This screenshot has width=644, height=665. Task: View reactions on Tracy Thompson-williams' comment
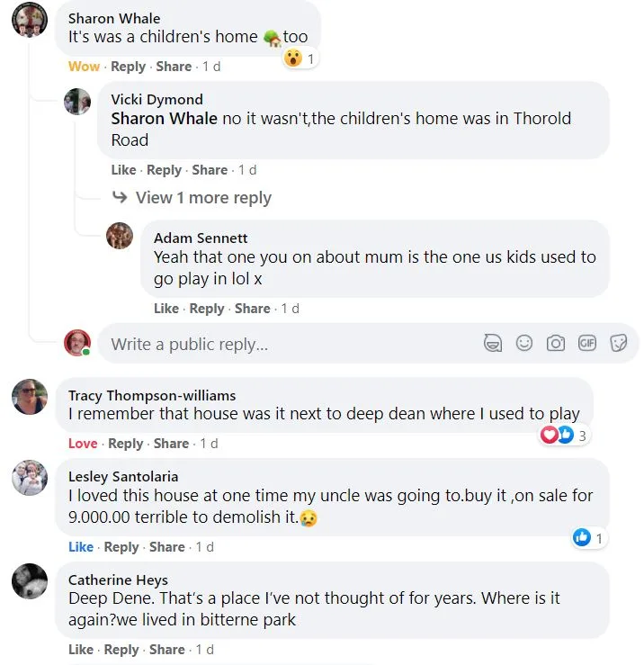coord(564,436)
